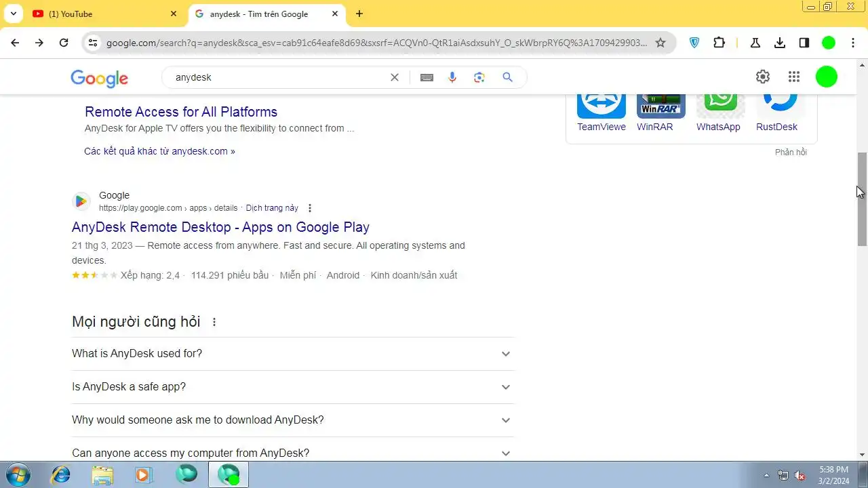The width and height of the screenshot is (868, 488).
Task: Clear the search box with X
Action: click(x=395, y=77)
